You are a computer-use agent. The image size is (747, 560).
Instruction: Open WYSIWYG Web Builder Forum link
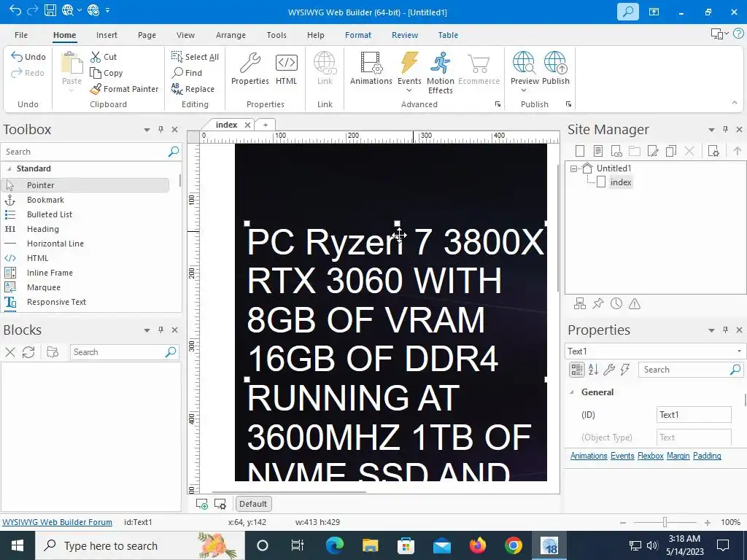tap(57, 522)
